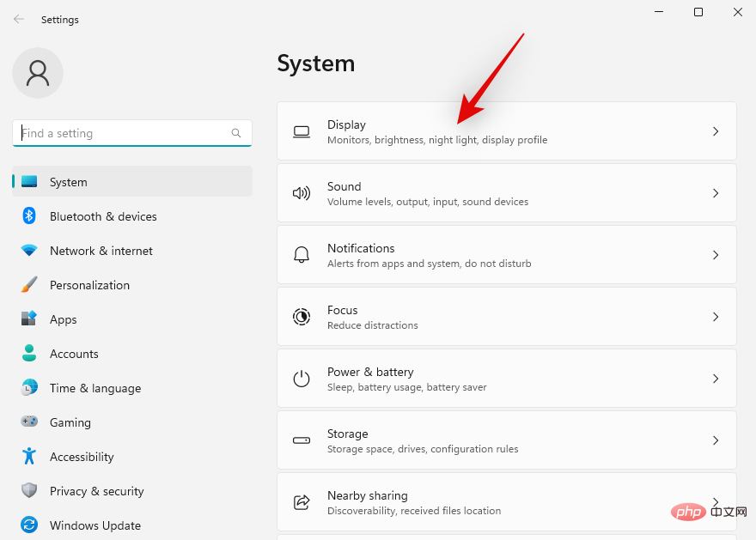Open the Nearby sharing settings entry
756x540 pixels.
(507, 502)
